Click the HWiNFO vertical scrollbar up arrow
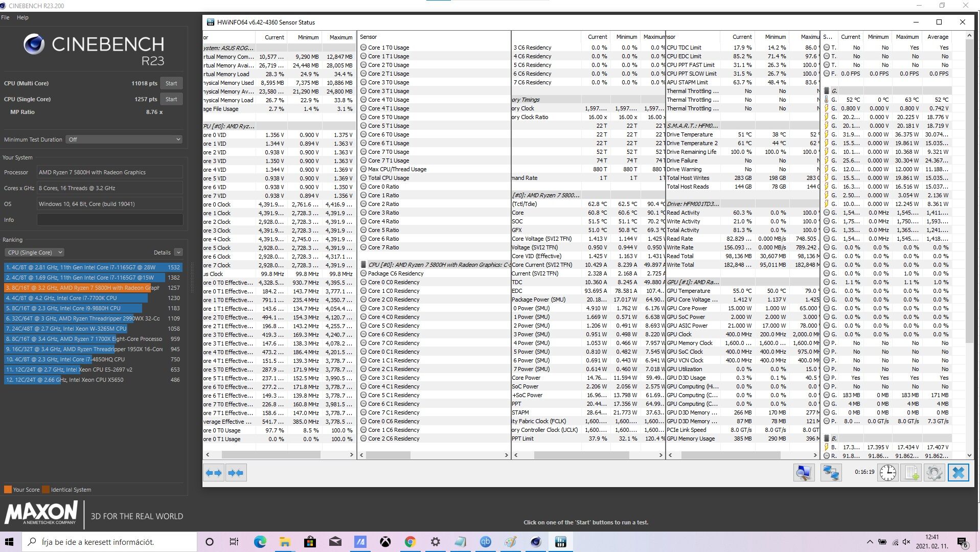The image size is (980, 552). pyautogui.click(x=969, y=36)
